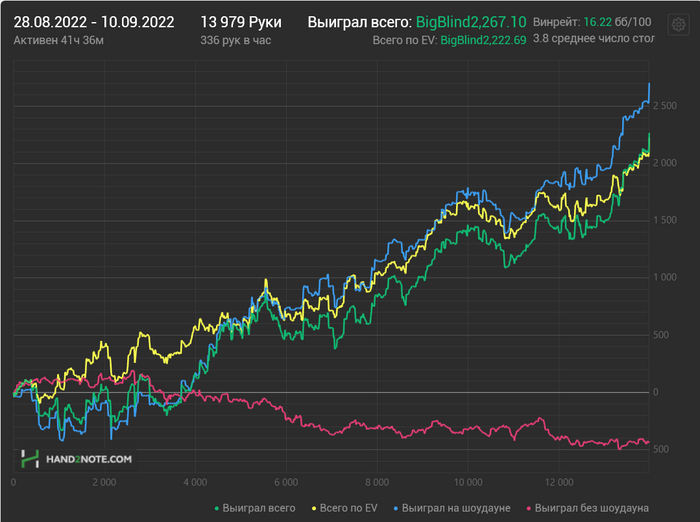This screenshot has height=522, width=700.
Task: Click the 'Всего по EV:' header label
Action: (405, 41)
